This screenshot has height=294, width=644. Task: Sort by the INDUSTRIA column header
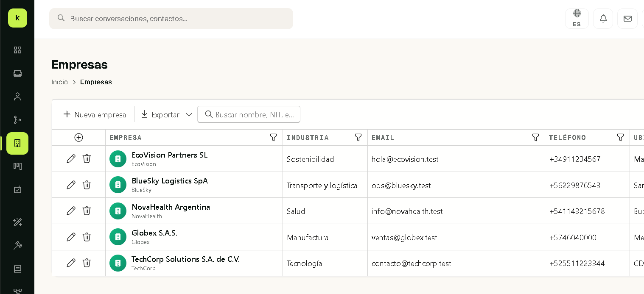pyautogui.click(x=308, y=137)
